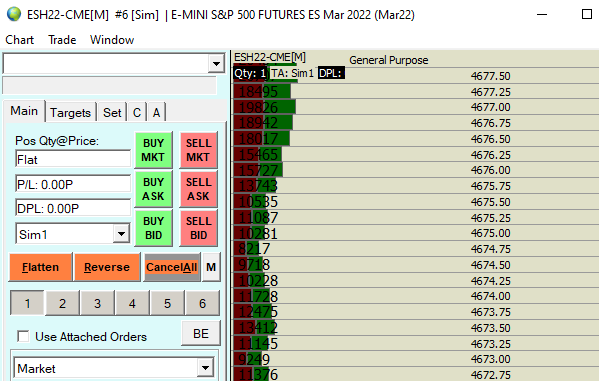
Task: Switch to the A tab
Action: tap(156, 112)
